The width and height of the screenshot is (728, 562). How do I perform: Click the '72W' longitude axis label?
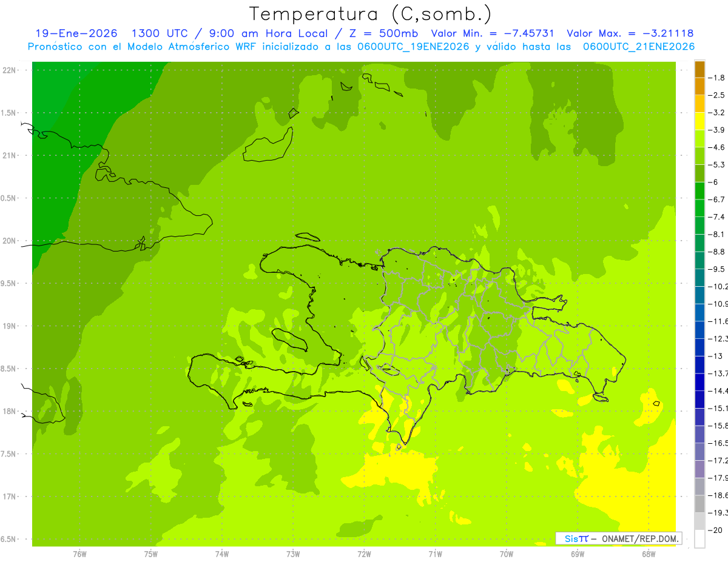[x=364, y=554]
